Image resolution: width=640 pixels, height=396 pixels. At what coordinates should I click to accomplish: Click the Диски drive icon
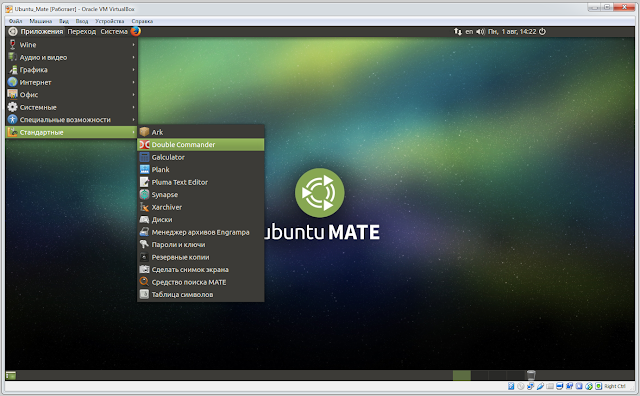(x=144, y=220)
